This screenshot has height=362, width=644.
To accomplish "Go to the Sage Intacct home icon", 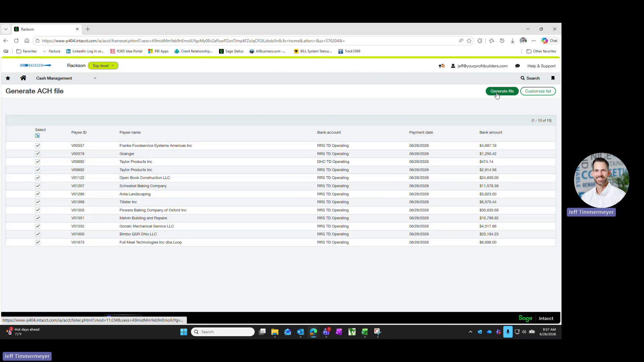I will 23,78.
